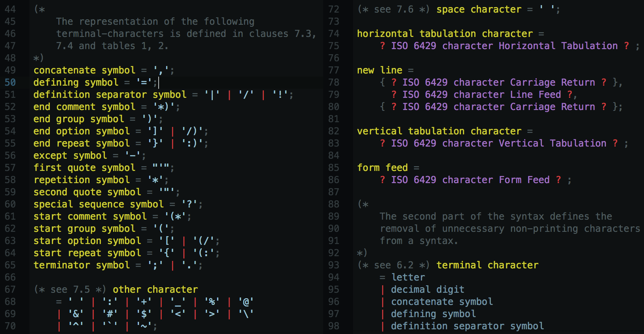Click line number 72 in right gutter
The height and width of the screenshot is (334, 644).
click(334, 9)
